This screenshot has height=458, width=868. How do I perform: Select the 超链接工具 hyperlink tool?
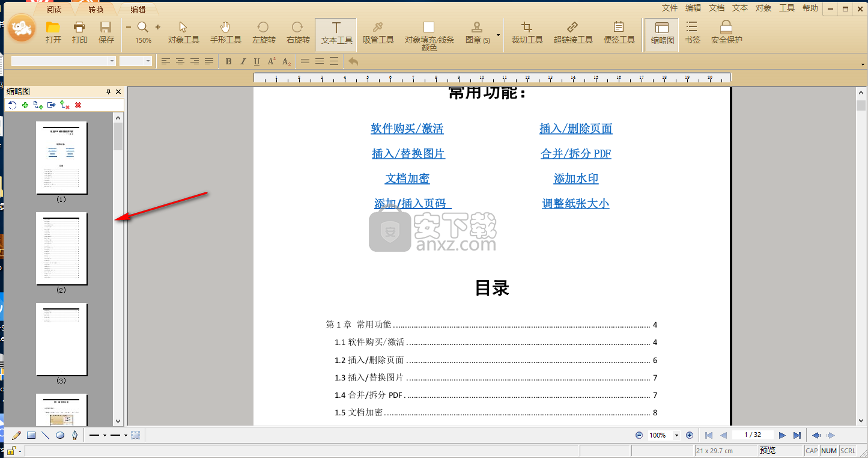573,32
